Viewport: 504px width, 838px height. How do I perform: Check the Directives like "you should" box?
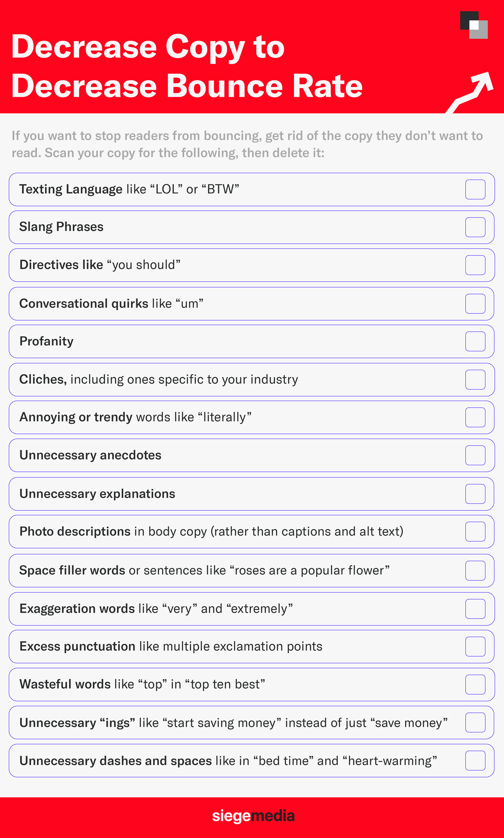tap(475, 265)
